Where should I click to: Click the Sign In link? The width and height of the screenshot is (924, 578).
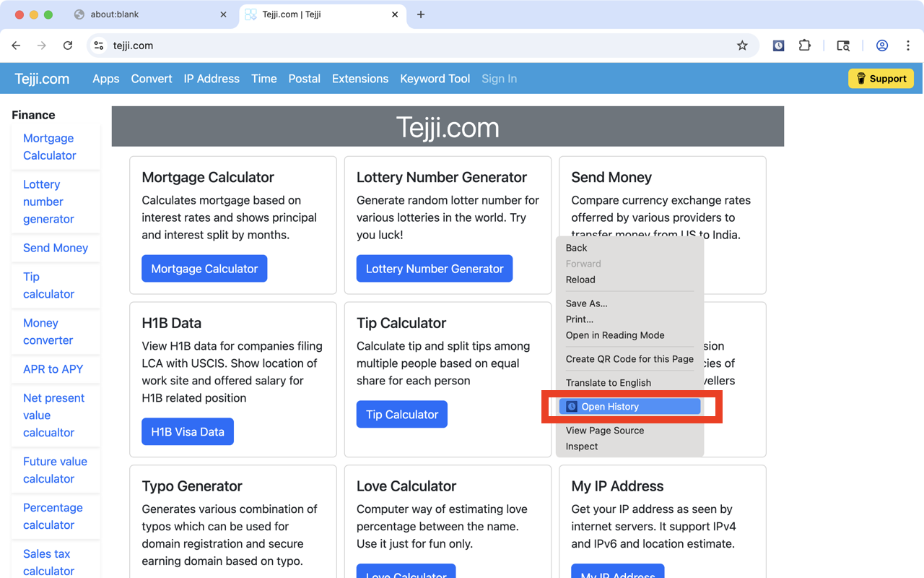[x=500, y=79]
